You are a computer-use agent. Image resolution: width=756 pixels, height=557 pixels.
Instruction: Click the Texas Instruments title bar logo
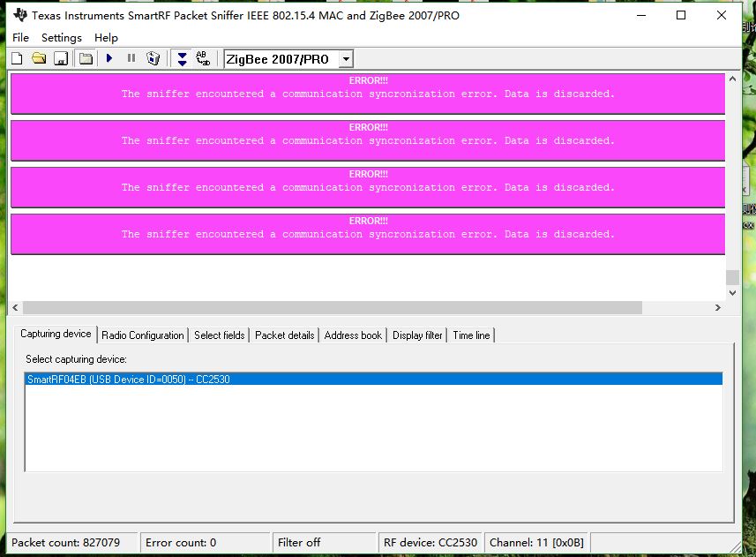pyautogui.click(x=20, y=15)
